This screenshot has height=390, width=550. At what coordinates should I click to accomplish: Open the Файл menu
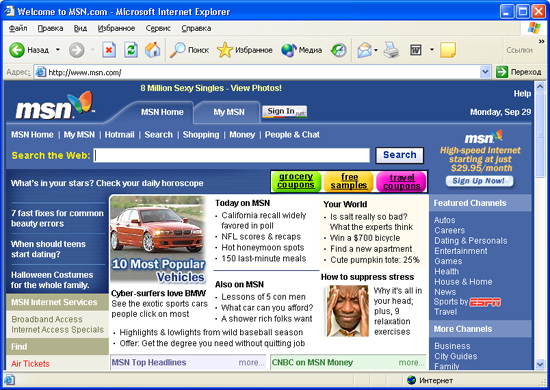click(x=18, y=28)
